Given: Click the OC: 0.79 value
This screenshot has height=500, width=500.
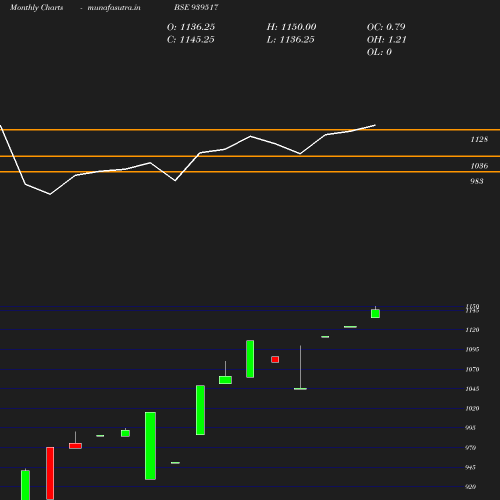Looking at the screenshot, I should (386, 27).
